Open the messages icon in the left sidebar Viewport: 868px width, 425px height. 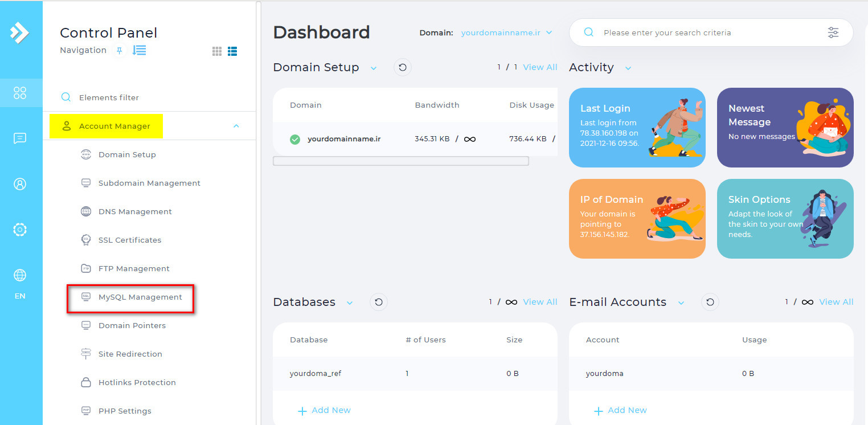(20, 138)
